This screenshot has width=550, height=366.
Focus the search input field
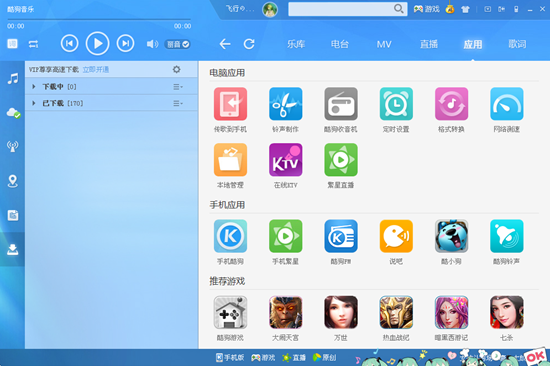[341, 9]
